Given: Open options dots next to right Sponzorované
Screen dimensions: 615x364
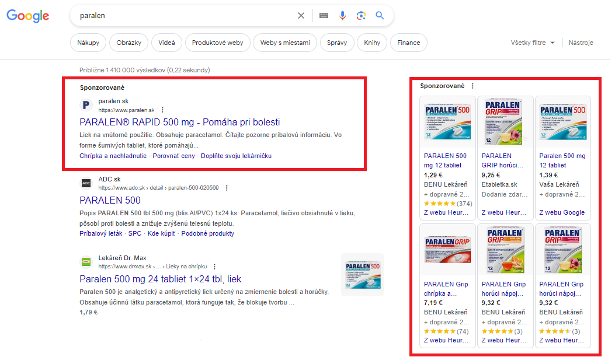Looking at the screenshot, I should pyautogui.click(x=472, y=86).
